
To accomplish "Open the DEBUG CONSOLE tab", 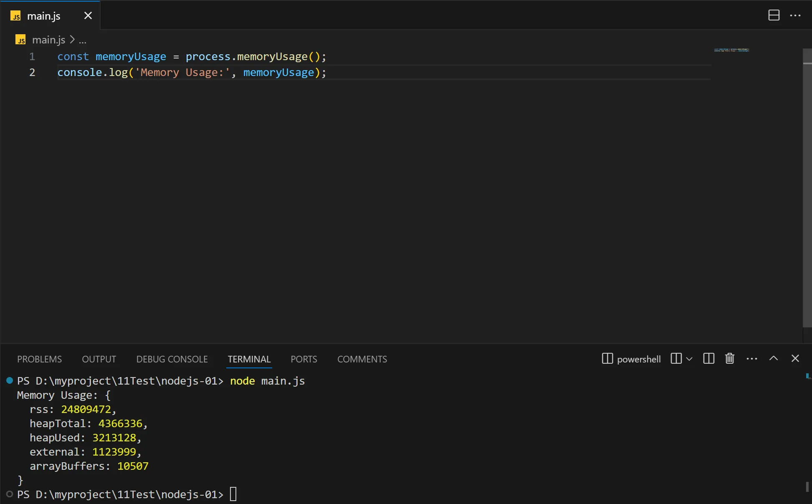I will click(x=172, y=359).
